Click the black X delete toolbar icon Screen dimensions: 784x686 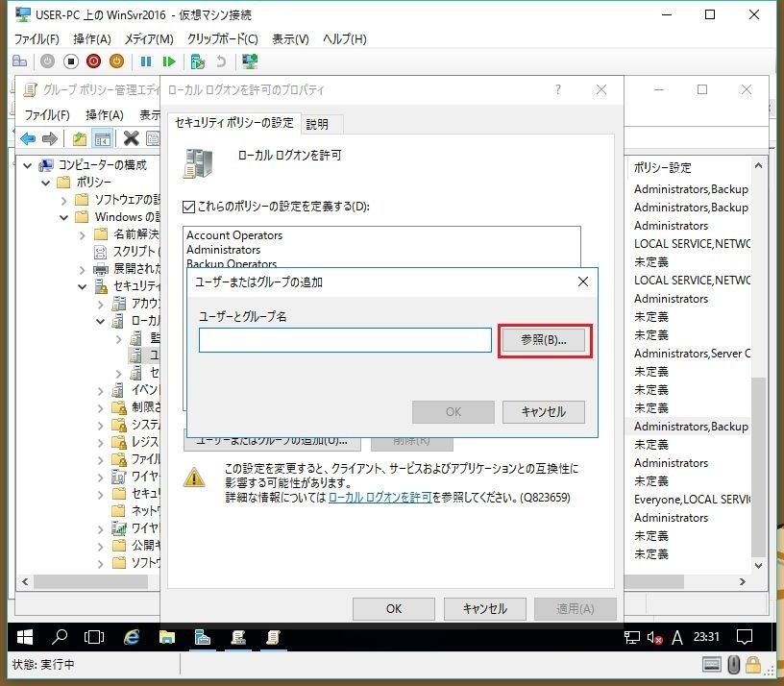[131, 138]
